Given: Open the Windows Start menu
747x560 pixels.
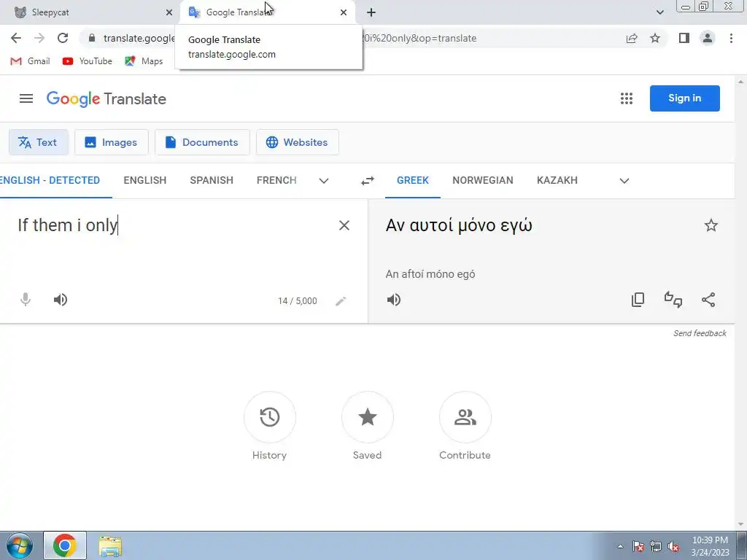Looking at the screenshot, I should (19, 545).
